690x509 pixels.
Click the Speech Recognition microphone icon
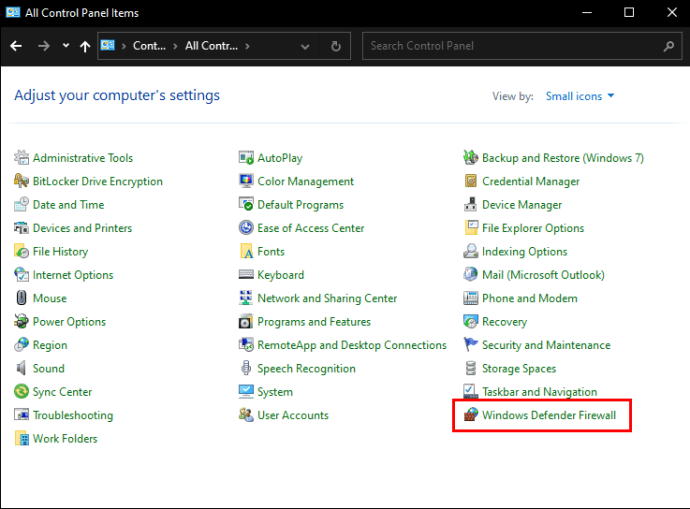click(246, 369)
